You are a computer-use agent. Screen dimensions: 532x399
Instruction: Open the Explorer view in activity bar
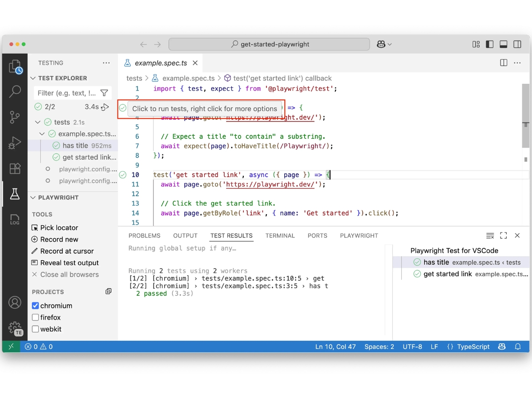(x=15, y=67)
